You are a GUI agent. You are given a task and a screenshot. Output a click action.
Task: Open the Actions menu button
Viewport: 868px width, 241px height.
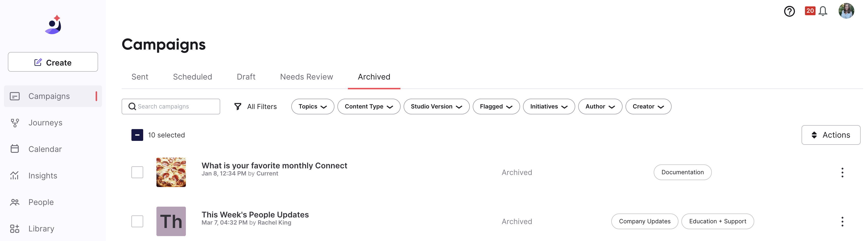coord(830,135)
